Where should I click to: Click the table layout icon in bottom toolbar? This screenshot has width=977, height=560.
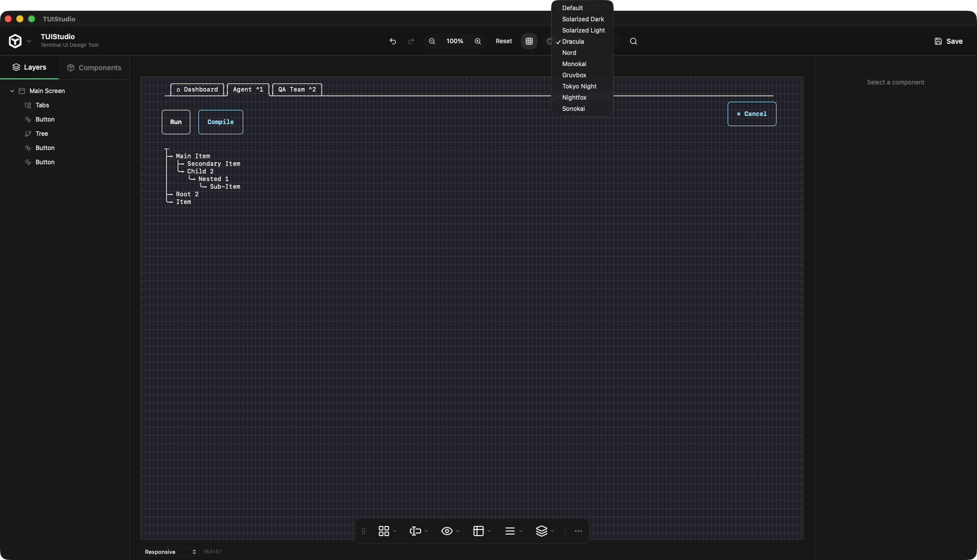(x=479, y=531)
